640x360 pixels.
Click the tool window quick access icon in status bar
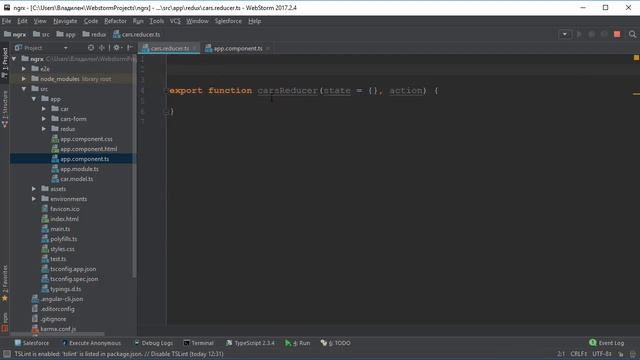[x=7, y=354]
